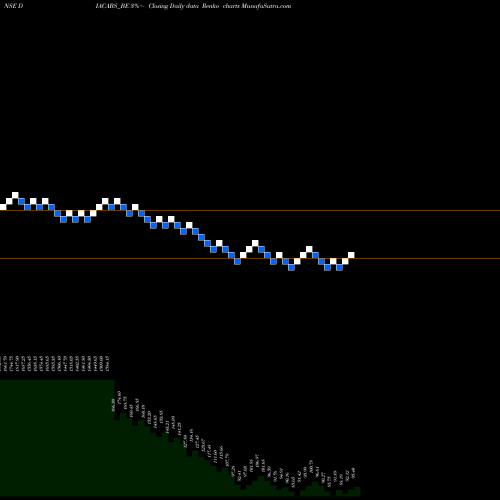The image size is (500, 500).
Task: Click the last white Renko brick at the chart's right end
Action: [351, 255]
